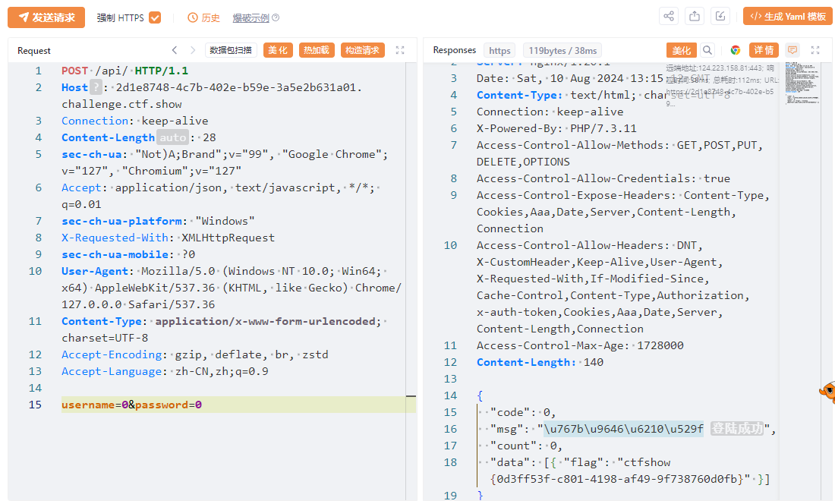Click the https tag in Responses header
Screen dimensions: 835x504
tap(499, 51)
